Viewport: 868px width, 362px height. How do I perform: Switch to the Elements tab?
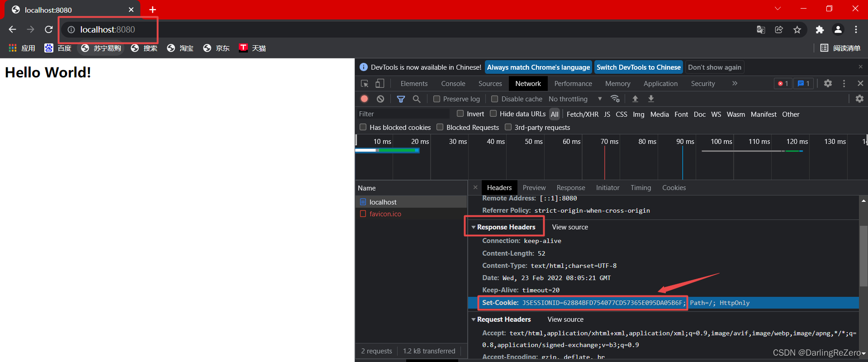point(414,84)
